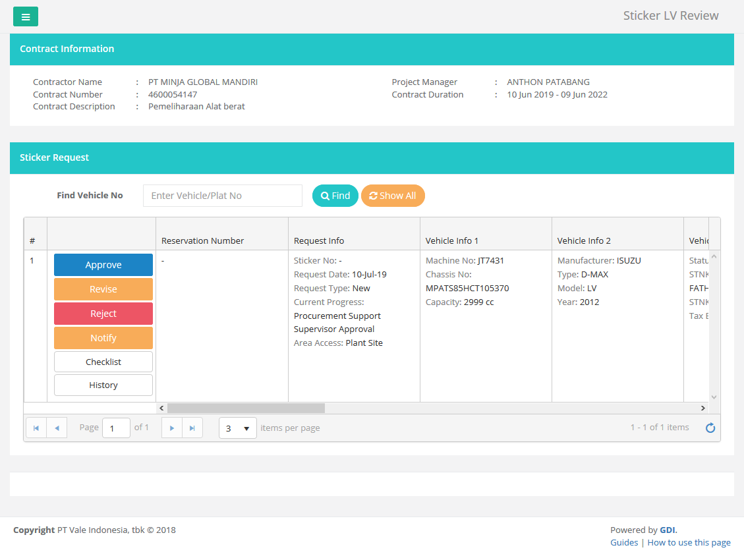Refresh the grid with reload icon

(x=710, y=428)
